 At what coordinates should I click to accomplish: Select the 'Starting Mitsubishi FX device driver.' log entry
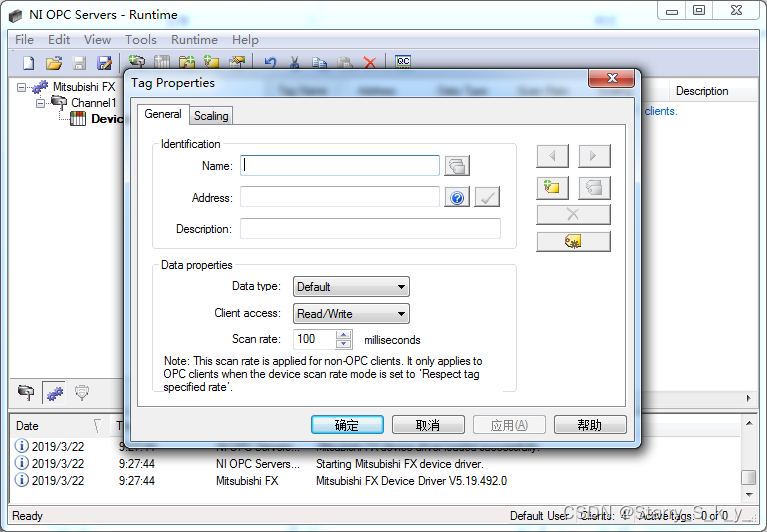point(400,464)
